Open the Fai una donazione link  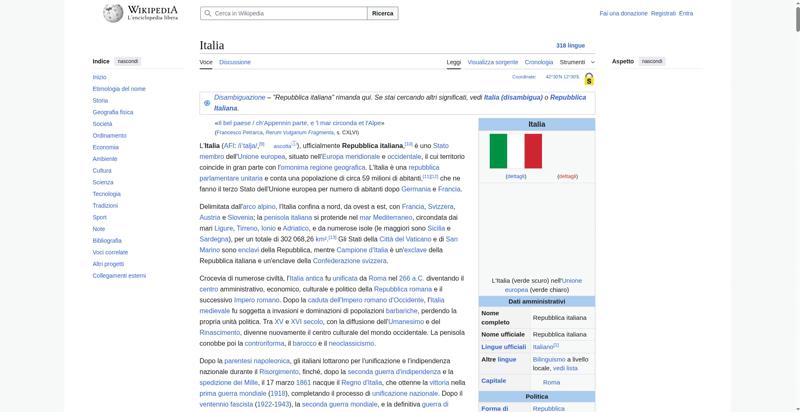(x=623, y=13)
